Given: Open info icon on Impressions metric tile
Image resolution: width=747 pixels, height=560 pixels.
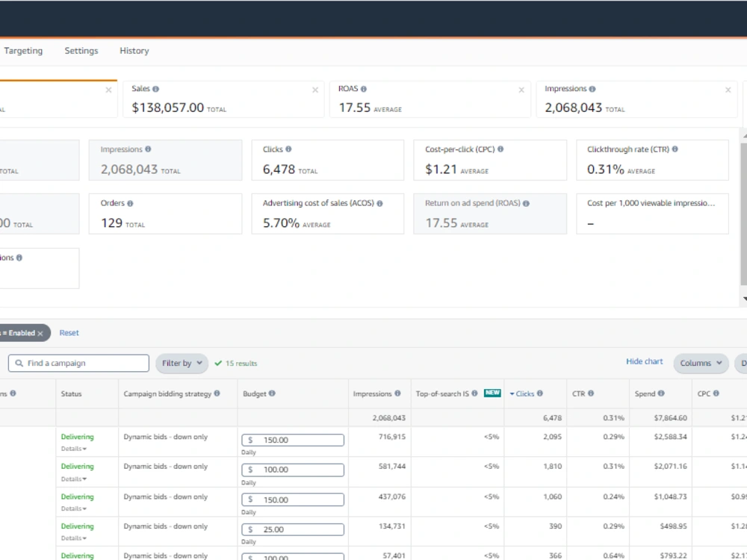Looking at the screenshot, I should point(148,149).
